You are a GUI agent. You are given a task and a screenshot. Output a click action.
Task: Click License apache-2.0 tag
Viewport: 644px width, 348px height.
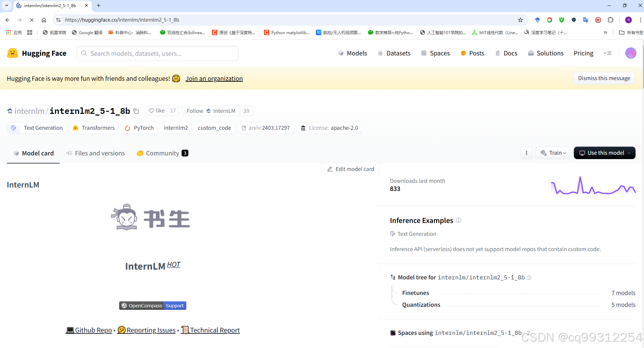click(330, 128)
